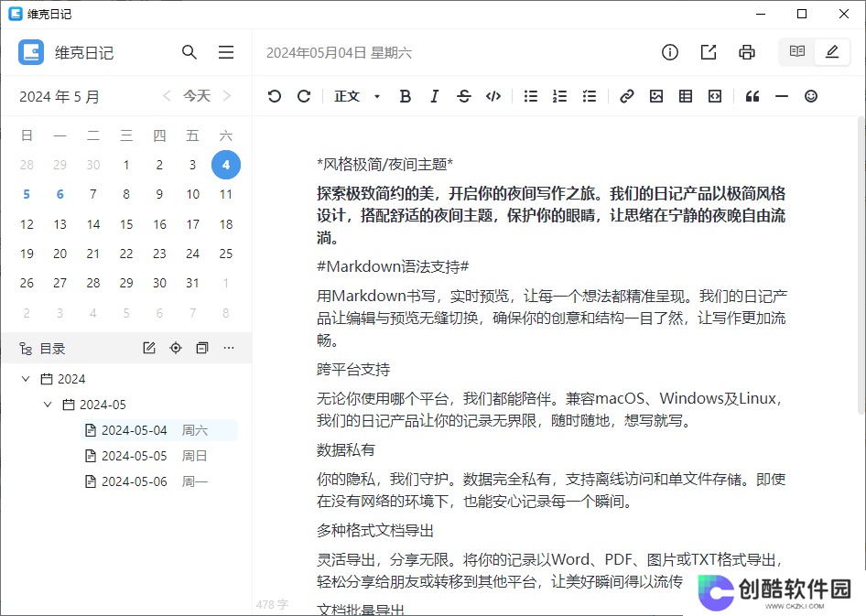Click the 478 字 word count
Screen dimensions: 866x616
(272, 604)
